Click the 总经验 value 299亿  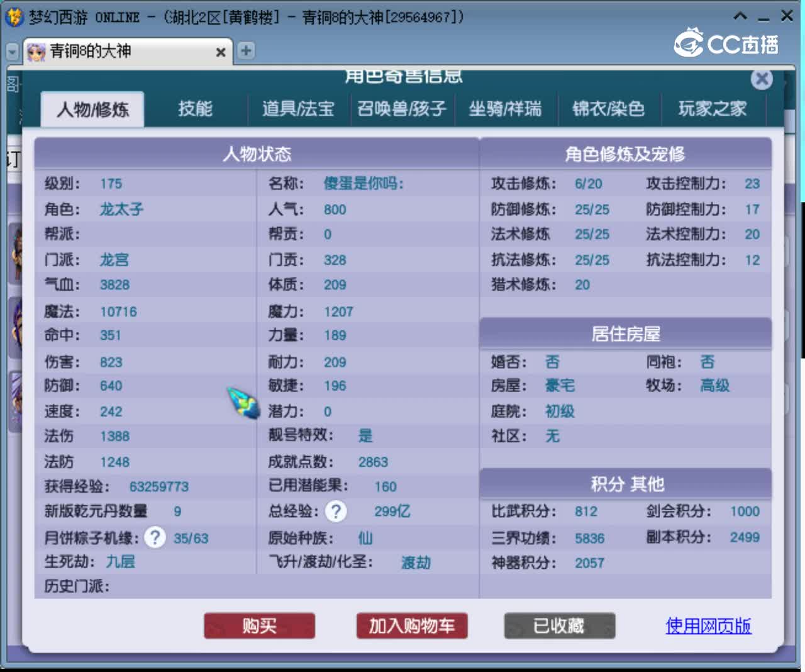(x=392, y=512)
